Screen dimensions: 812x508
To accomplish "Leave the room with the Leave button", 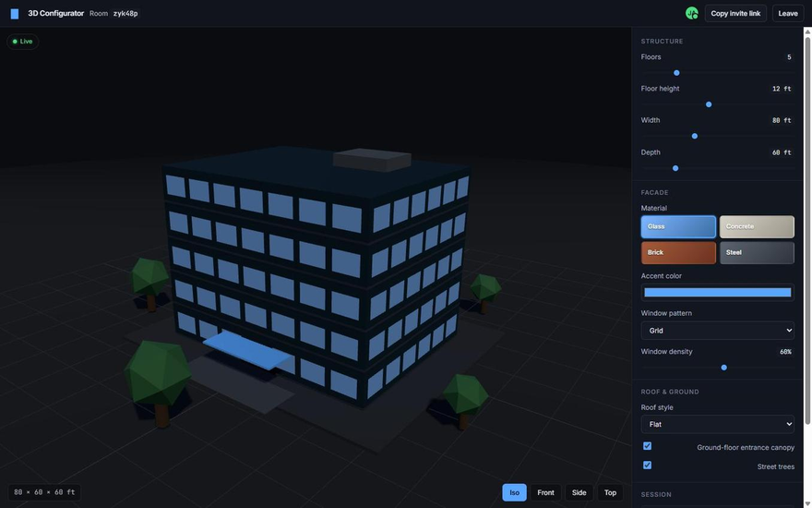I will (788, 14).
